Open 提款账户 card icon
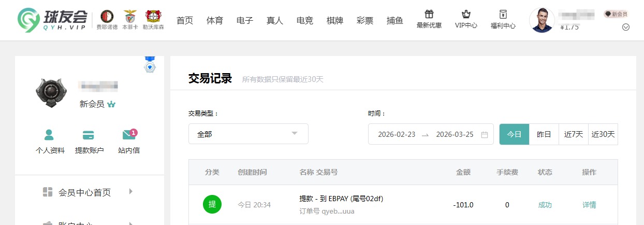The height and width of the screenshot is (225, 644). pyautogui.click(x=89, y=135)
